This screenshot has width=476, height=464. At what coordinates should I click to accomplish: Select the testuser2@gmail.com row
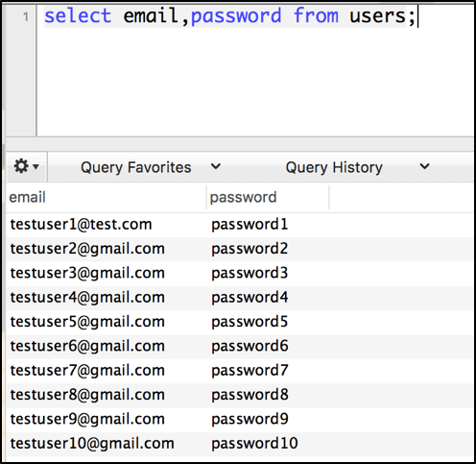click(240, 249)
